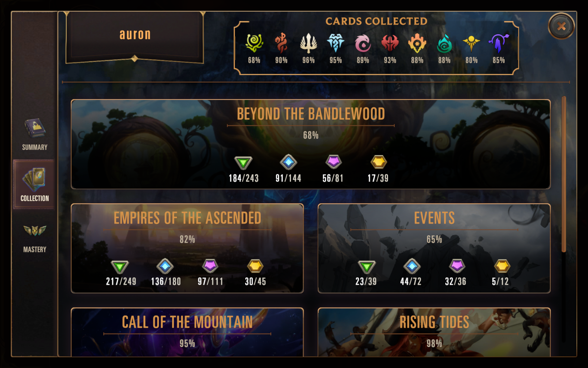This screenshot has width=588, height=368.
Task: Click the Ionia region icon showing 89%
Action: pyautogui.click(x=363, y=43)
